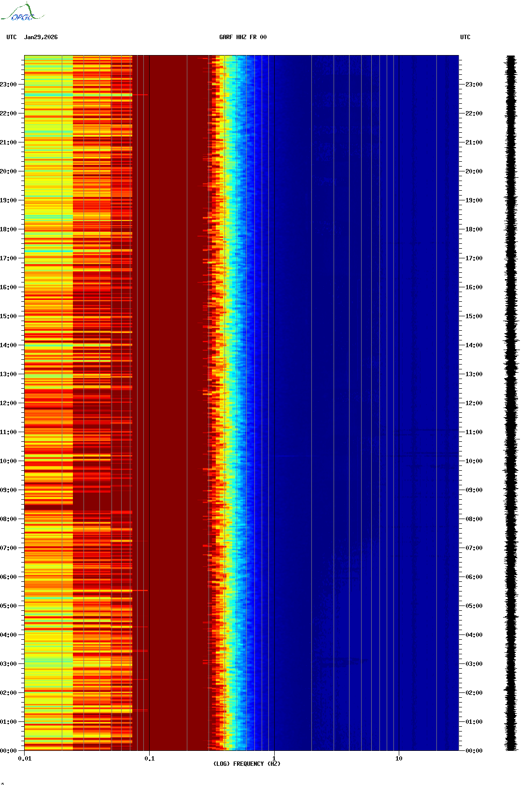Click the (LOG) FREQUENCY (HZ) axis title
Image resolution: width=532 pixels, height=789 pixels.
[247, 764]
